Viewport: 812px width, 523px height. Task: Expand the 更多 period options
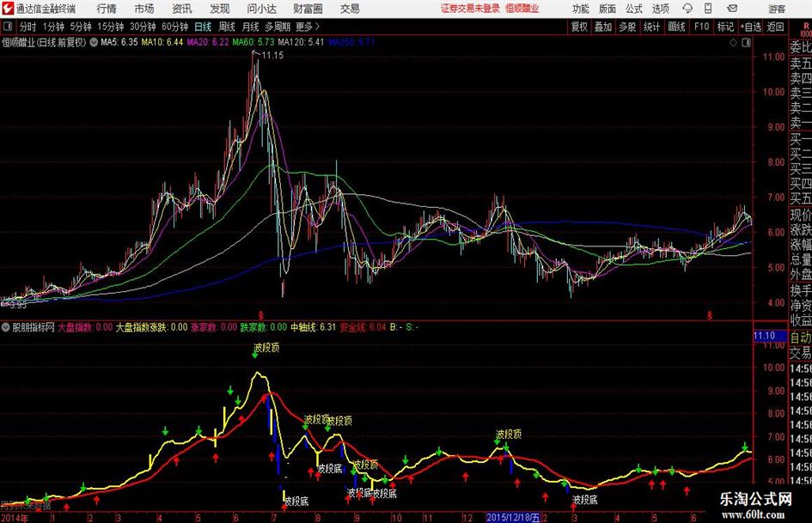click(308, 27)
